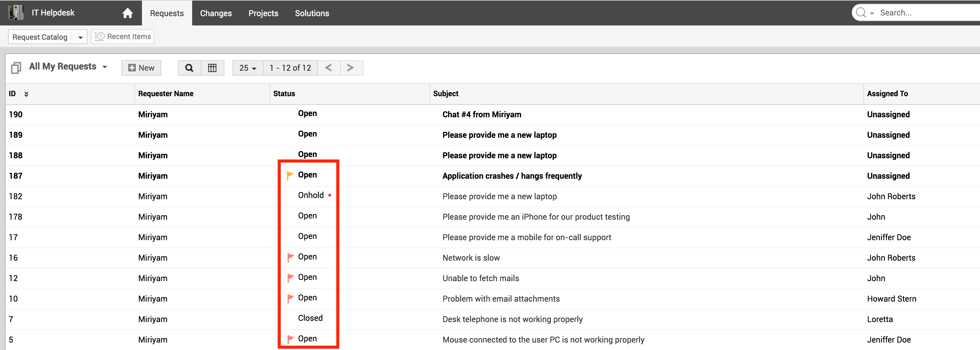This screenshot has width=980, height=350.
Task: Click the New request button
Action: (141, 68)
